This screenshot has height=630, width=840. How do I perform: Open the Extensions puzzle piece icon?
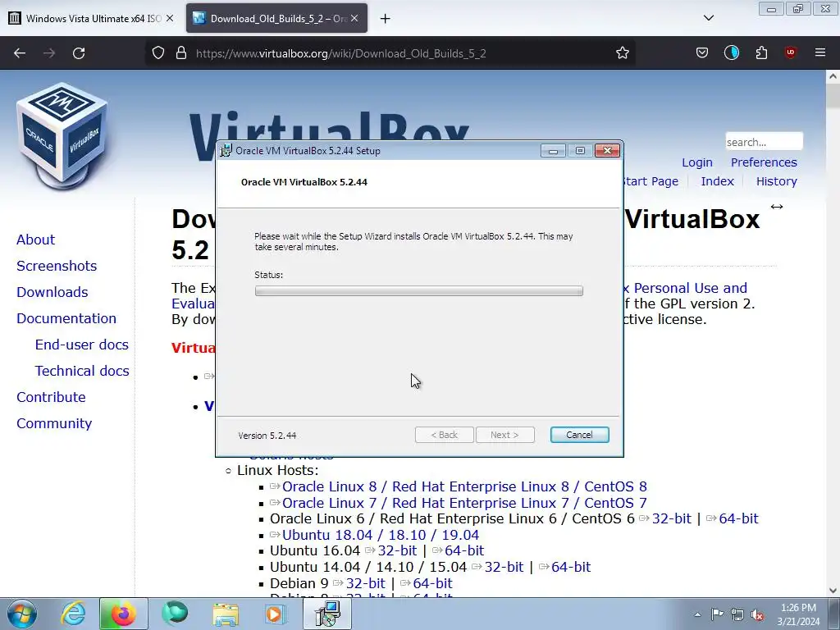(x=761, y=53)
